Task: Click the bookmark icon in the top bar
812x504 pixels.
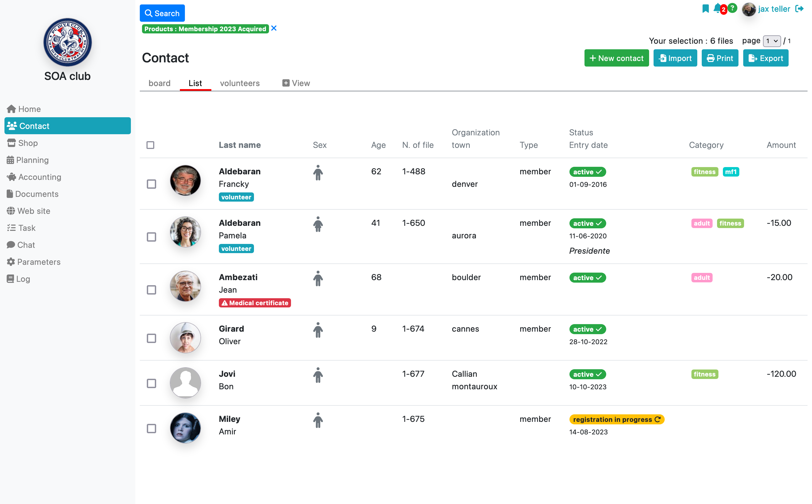Action: 705,9
